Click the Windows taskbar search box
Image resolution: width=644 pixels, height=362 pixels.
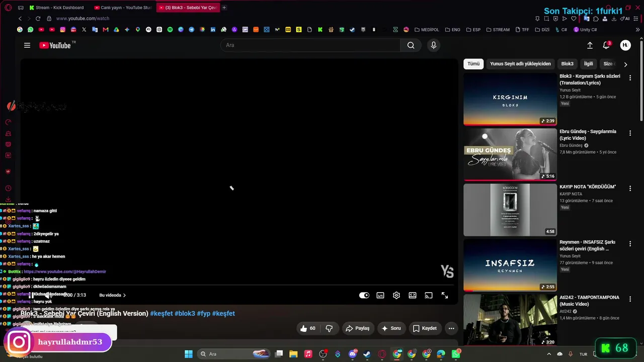point(234,354)
